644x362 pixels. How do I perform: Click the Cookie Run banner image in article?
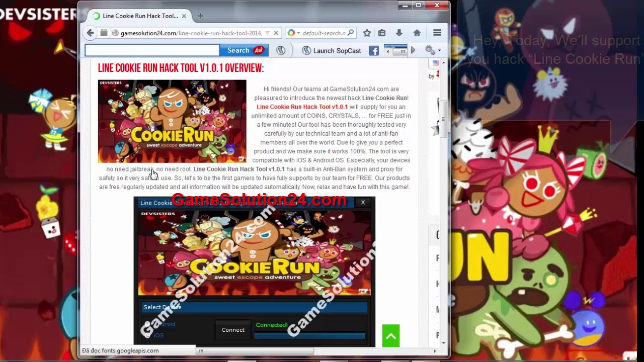click(172, 121)
